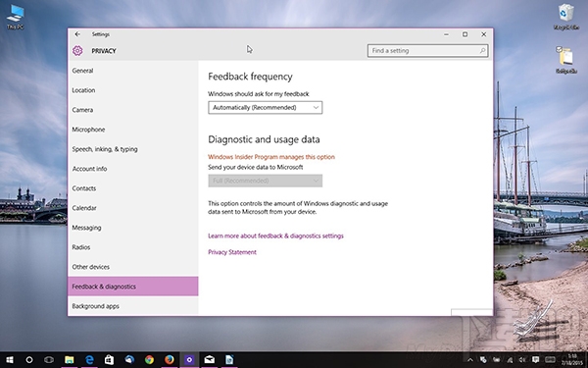The height and width of the screenshot is (368, 588).
Task: Click the search magnifier in Find a setting
Action: 482,51
